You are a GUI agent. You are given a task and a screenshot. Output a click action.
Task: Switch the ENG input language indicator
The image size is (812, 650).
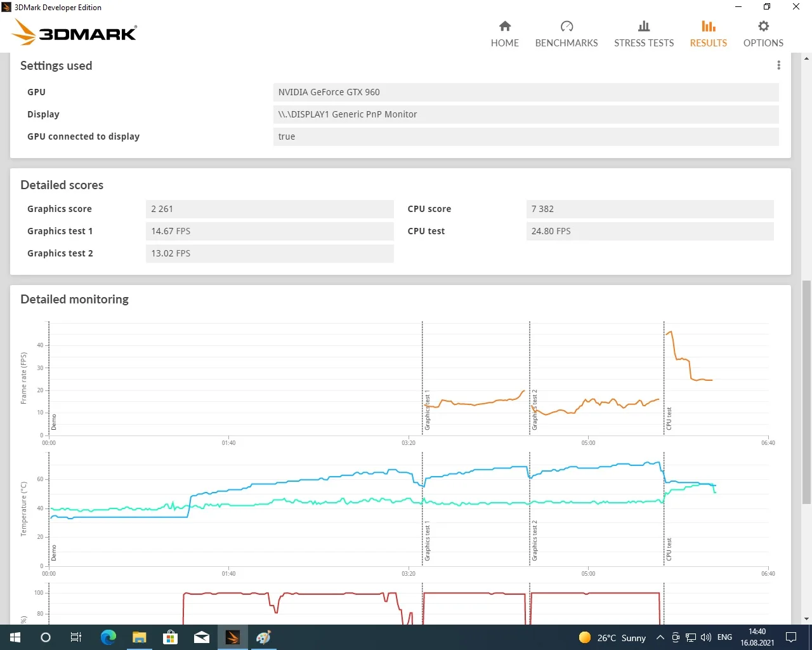[x=724, y=637]
